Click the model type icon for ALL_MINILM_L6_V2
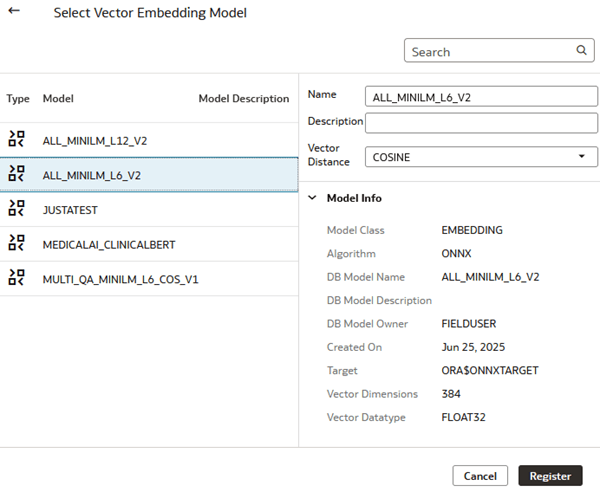The image size is (600, 492). click(16, 174)
